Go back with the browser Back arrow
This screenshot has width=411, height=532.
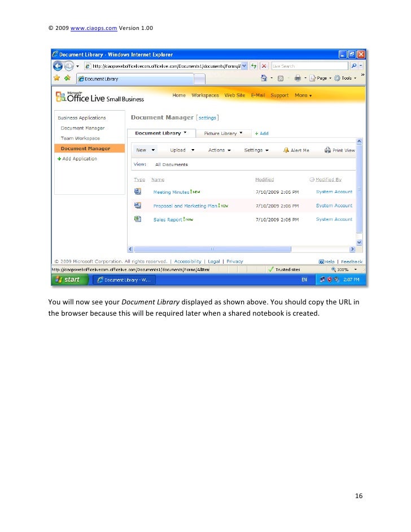click(58, 66)
